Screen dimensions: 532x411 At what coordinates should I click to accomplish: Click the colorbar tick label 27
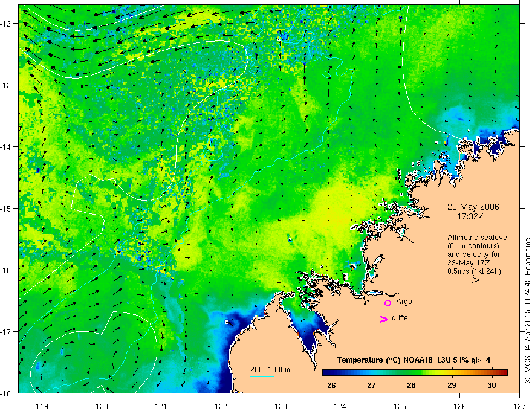click(372, 385)
